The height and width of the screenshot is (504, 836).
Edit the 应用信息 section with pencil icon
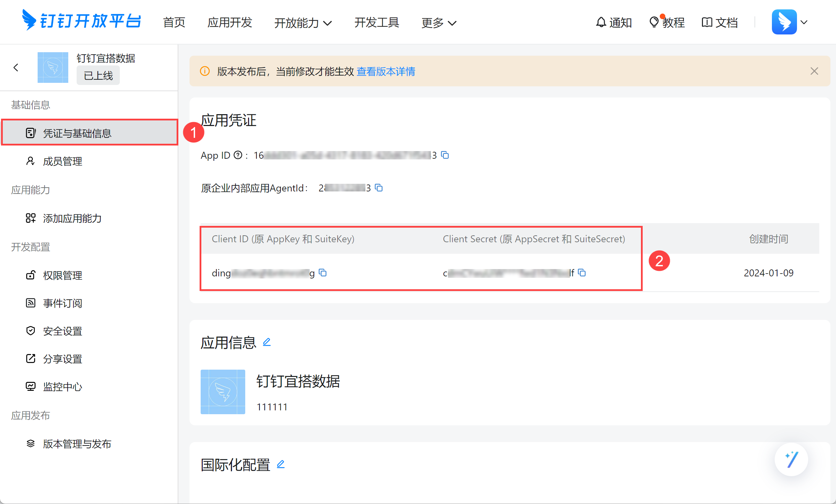click(x=267, y=342)
